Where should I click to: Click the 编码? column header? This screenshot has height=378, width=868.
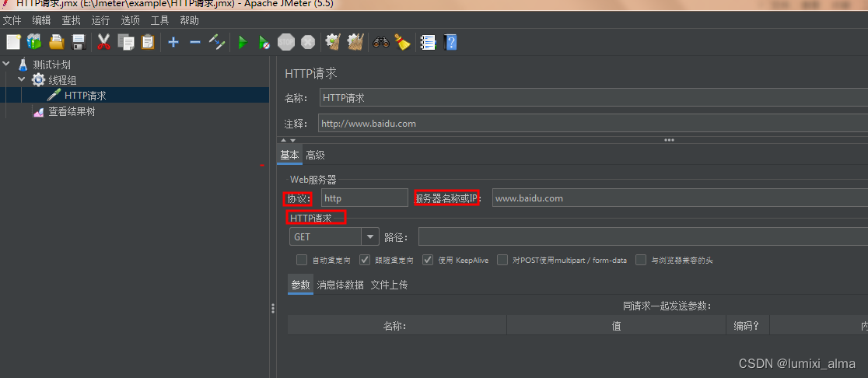[747, 325]
